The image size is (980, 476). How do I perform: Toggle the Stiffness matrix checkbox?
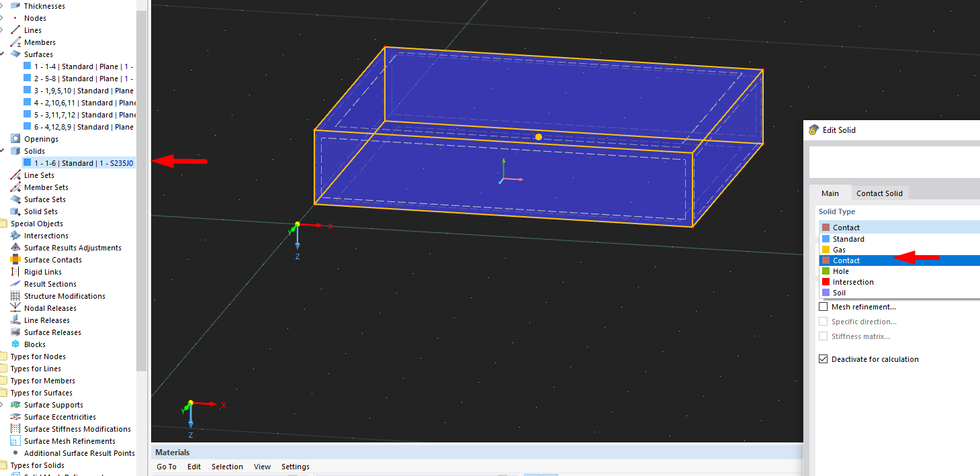pos(823,336)
